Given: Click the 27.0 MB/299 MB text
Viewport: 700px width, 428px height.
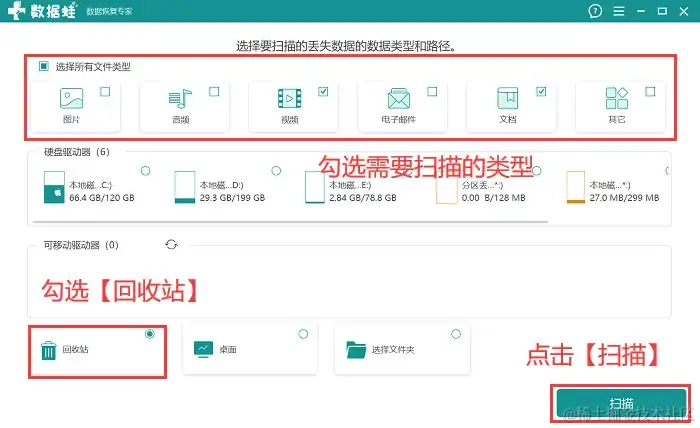Looking at the screenshot, I should tap(624, 198).
